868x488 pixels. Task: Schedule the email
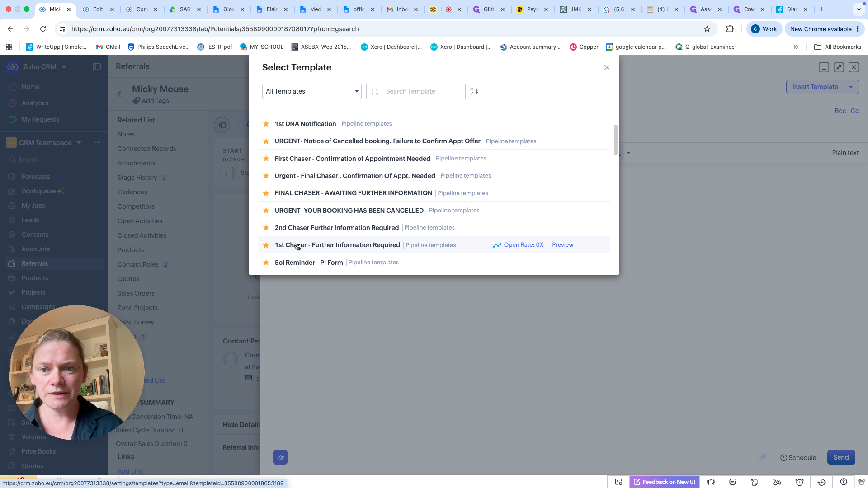pyautogui.click(x=798, y=458)
